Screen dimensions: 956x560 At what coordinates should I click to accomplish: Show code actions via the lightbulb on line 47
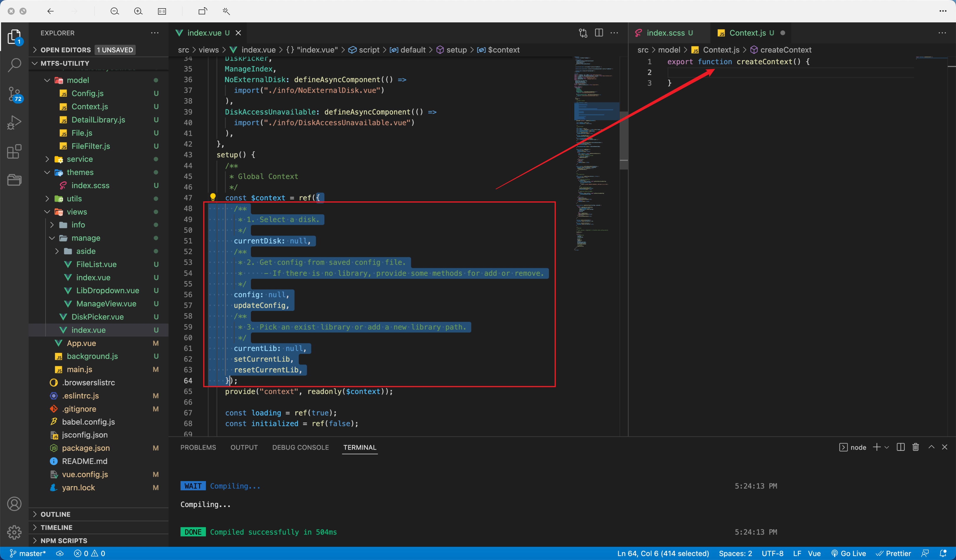point(213,197)
